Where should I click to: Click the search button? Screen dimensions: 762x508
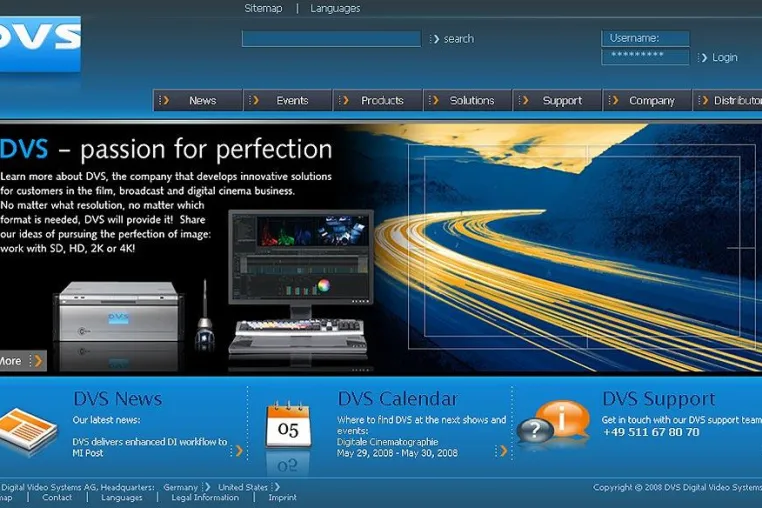coord(458,39)
